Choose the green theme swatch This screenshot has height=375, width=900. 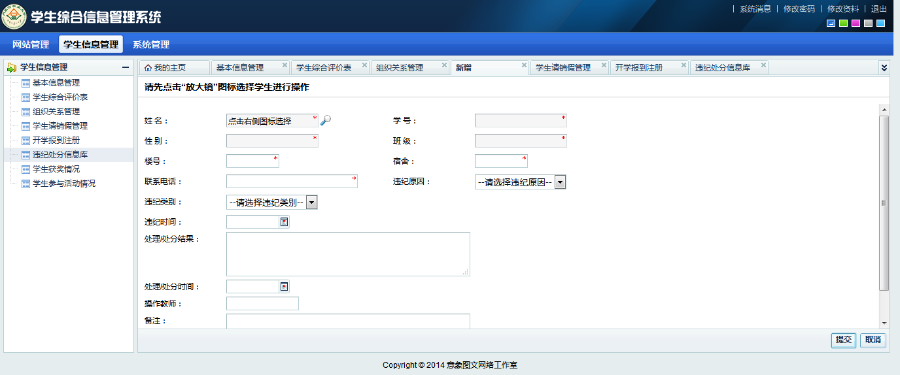(843, 24)
